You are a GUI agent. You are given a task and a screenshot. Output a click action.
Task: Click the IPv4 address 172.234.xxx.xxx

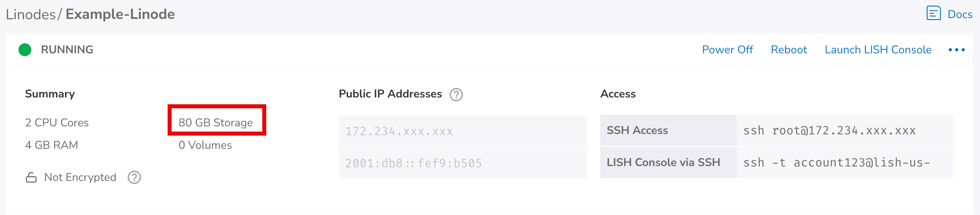(399, 132)
